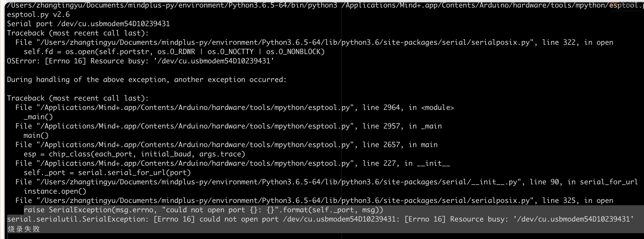Click the esptool.py "line 227, in __init__" line
The height and width of the screenshot is (239, 644).
click(233, 163)
